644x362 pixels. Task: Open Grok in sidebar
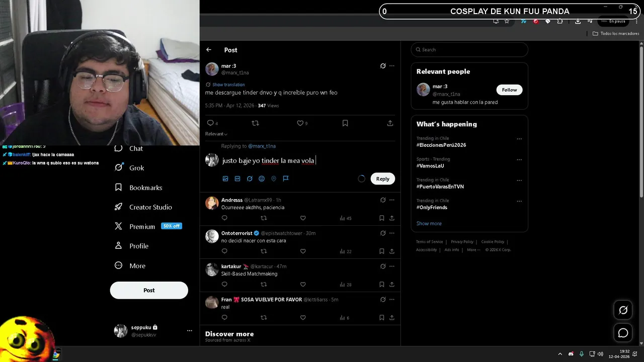(129, 168)
